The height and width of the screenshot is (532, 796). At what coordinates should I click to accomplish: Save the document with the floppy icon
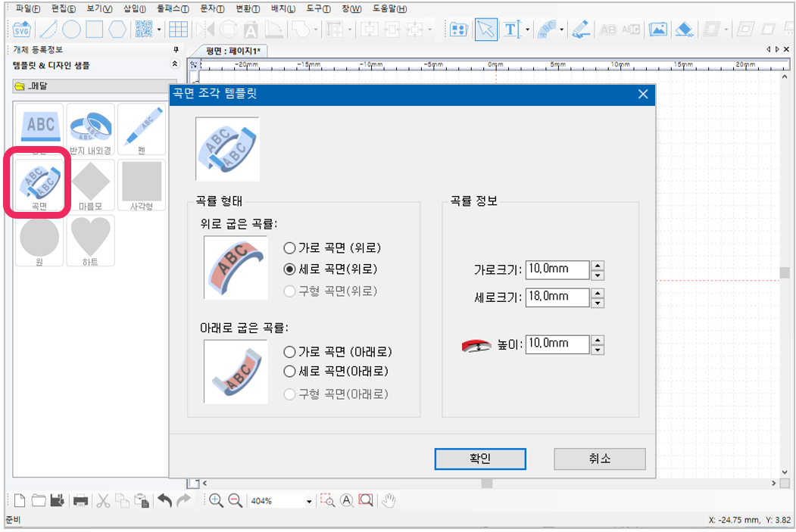point(58,500)
